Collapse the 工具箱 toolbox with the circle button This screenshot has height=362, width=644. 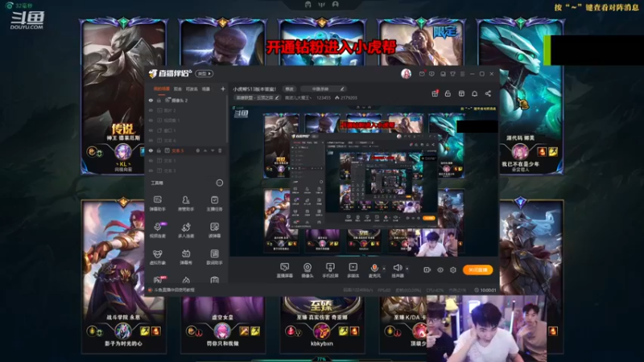(219, 183)
